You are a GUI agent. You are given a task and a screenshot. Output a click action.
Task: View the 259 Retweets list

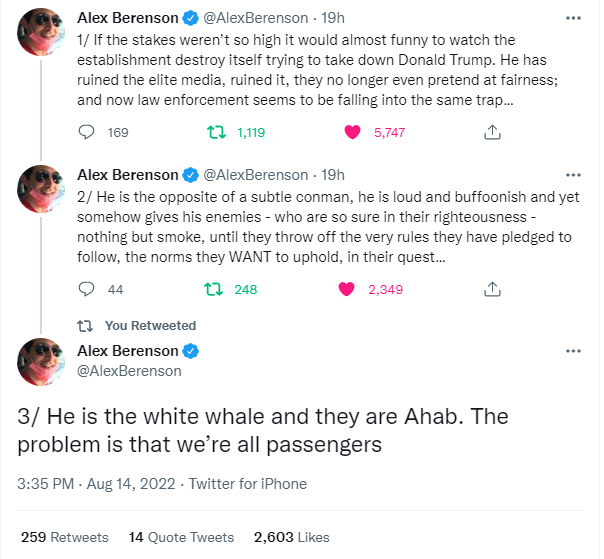point(65,537)
